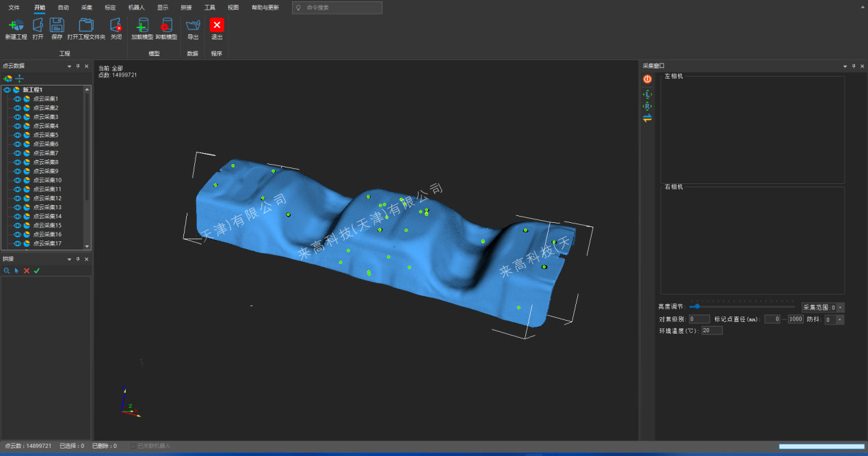Image resolution: width=868 pixels, height=456 pixels.
Task: Open the 防抖 dropdown
Action: pos(839,319)
